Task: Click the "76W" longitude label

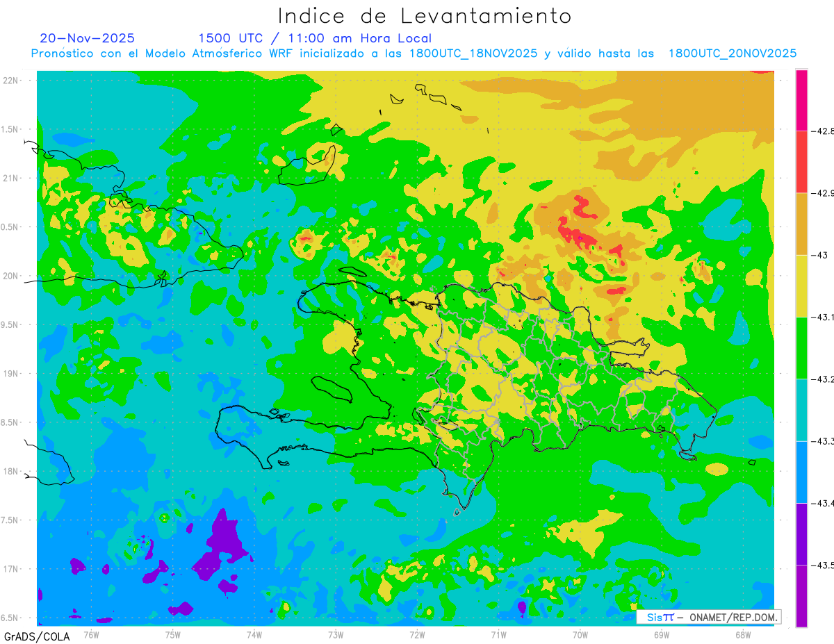Action: tap(91, 634)
